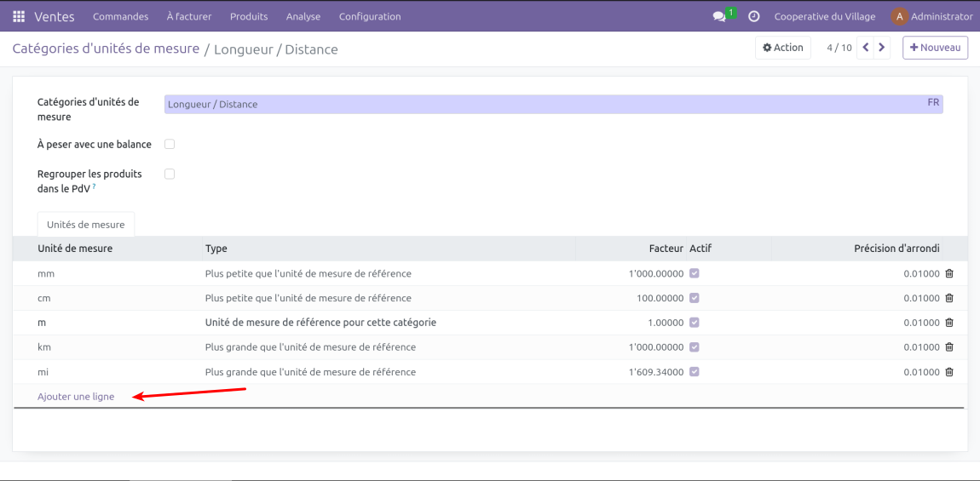
Task: Open the apps grid menu icon
Action: 19,16
